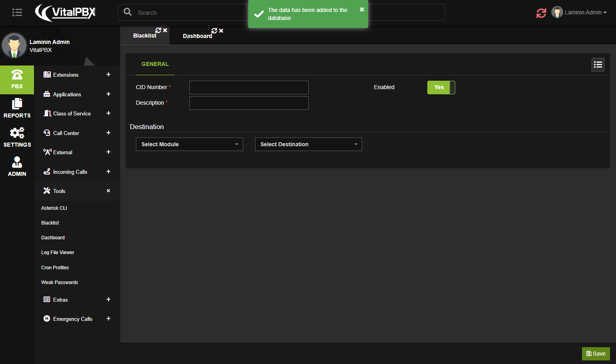616x364 pixels.
Task: Click the VitalPBX logo
Action: click(x=66, y=12)
